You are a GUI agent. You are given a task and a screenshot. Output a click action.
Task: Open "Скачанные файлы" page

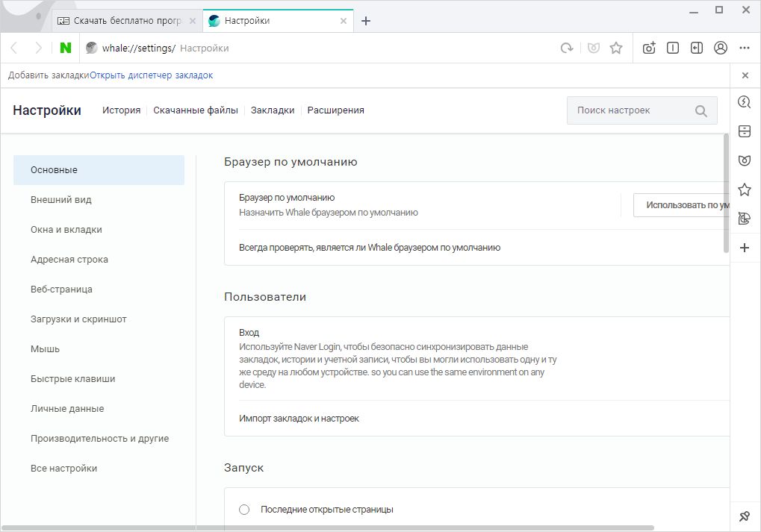point(196,110)
